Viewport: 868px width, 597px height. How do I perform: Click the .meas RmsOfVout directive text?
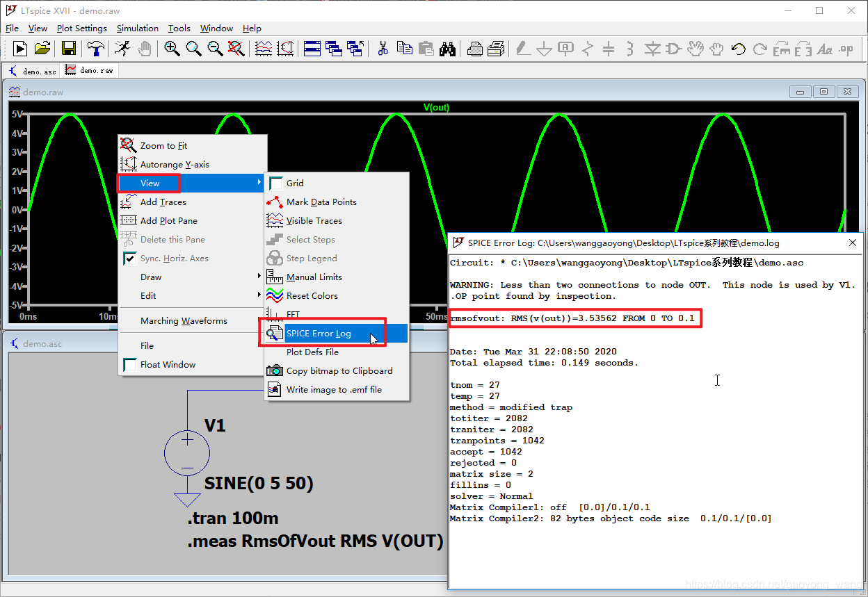coord(315,541)
